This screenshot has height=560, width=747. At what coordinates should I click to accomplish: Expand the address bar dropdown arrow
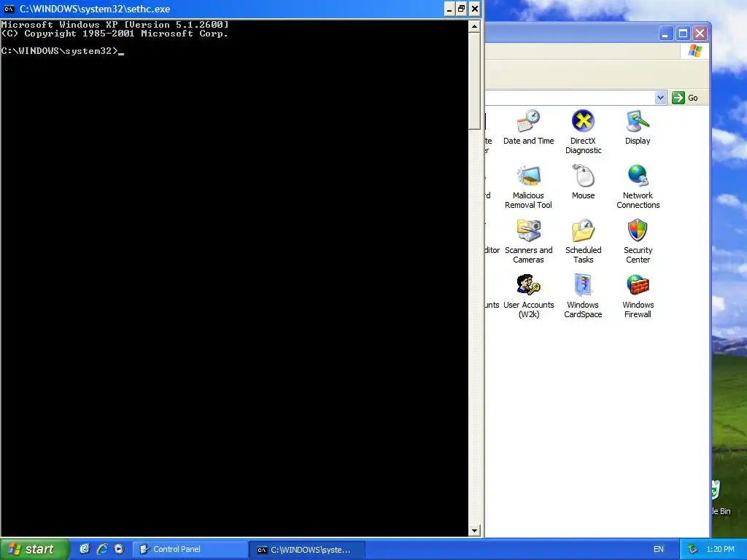click(660, 98)
